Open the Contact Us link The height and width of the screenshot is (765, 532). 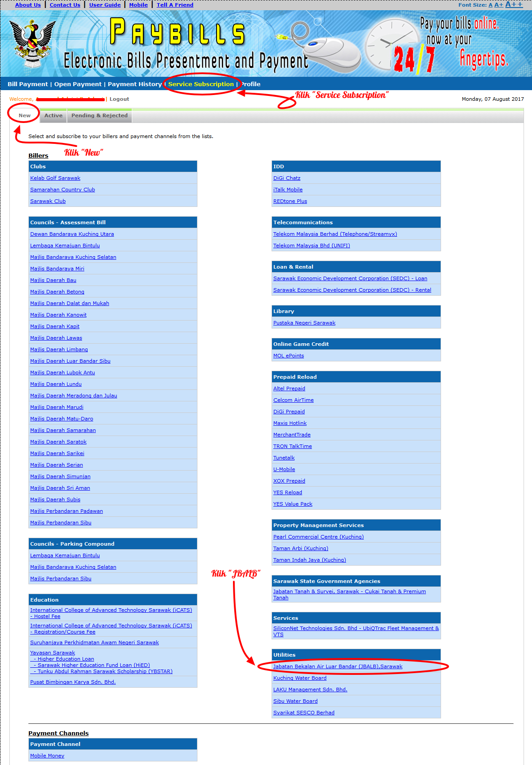[65, 4]
